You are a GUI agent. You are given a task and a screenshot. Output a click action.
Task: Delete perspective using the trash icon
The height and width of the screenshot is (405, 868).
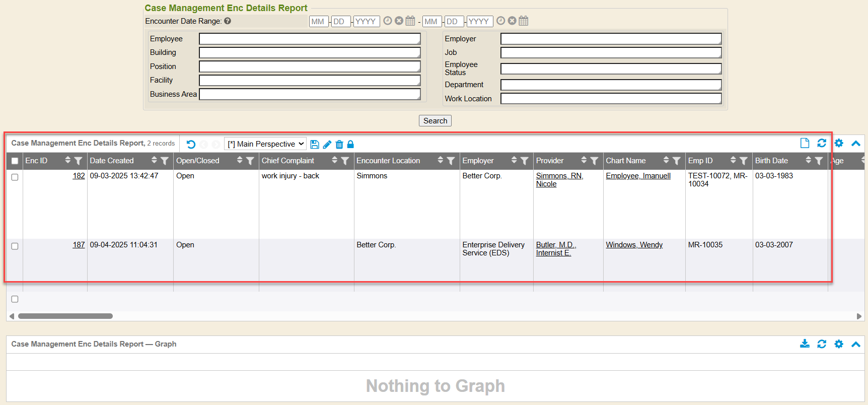tap(339, 145)
